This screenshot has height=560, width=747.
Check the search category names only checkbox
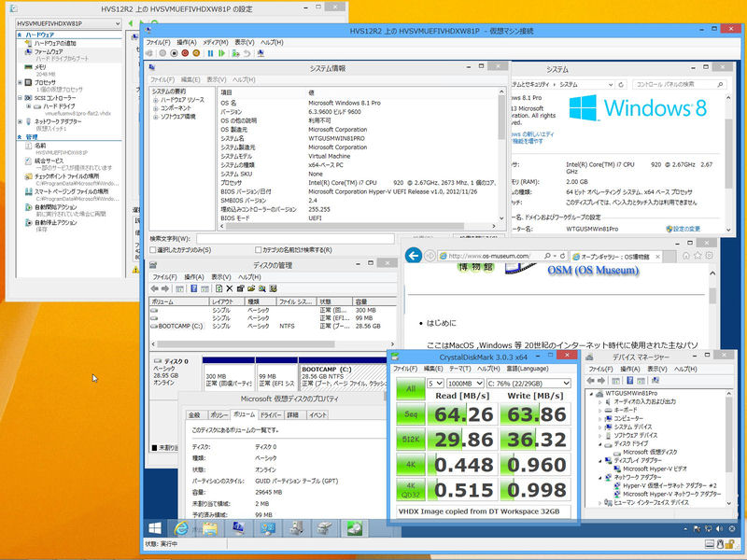[x=259, y=250]
